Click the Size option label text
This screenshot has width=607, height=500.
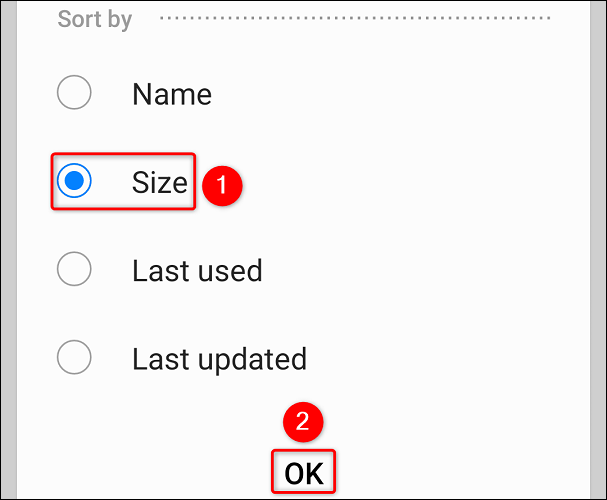click(x=159, y=182)
